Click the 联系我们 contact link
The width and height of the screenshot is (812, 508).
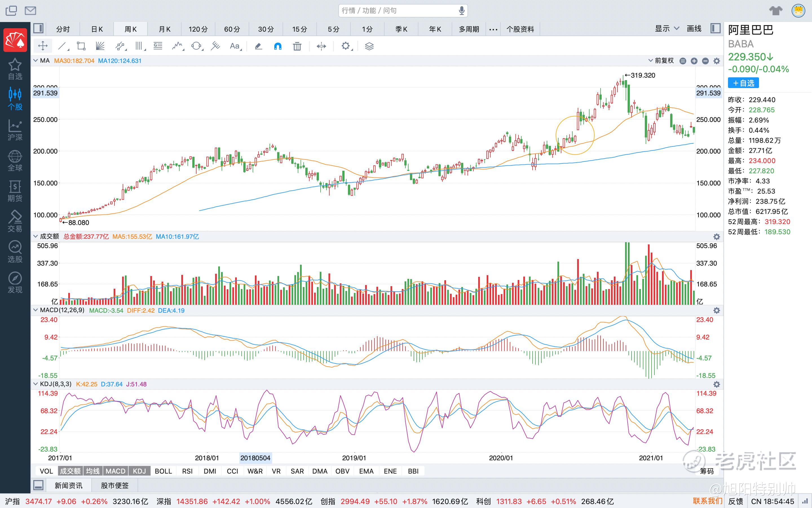(x=707, y=501)
